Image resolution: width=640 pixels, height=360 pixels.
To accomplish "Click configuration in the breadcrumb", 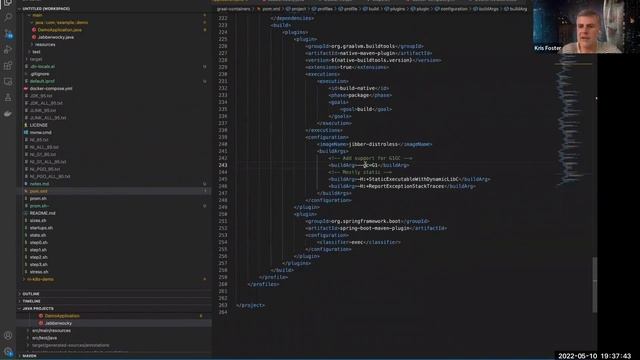I will click(x=454, y=9).
